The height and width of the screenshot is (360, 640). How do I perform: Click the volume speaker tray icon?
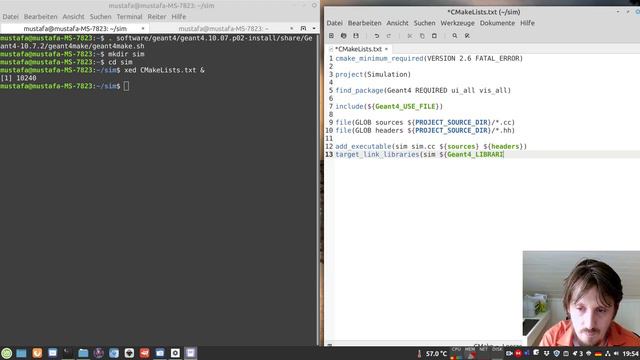616,353
